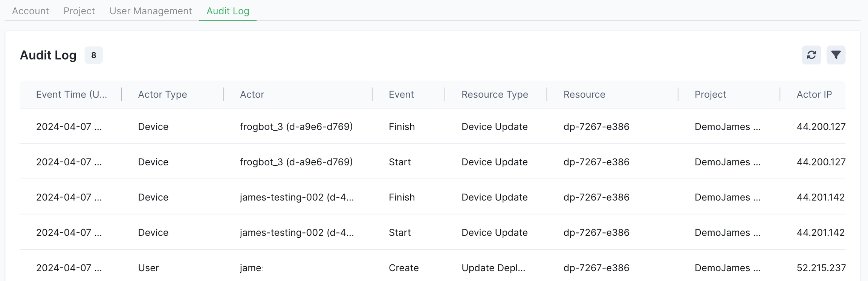Click the refresh audit log icon
The image size is (868, 281).
811,55
